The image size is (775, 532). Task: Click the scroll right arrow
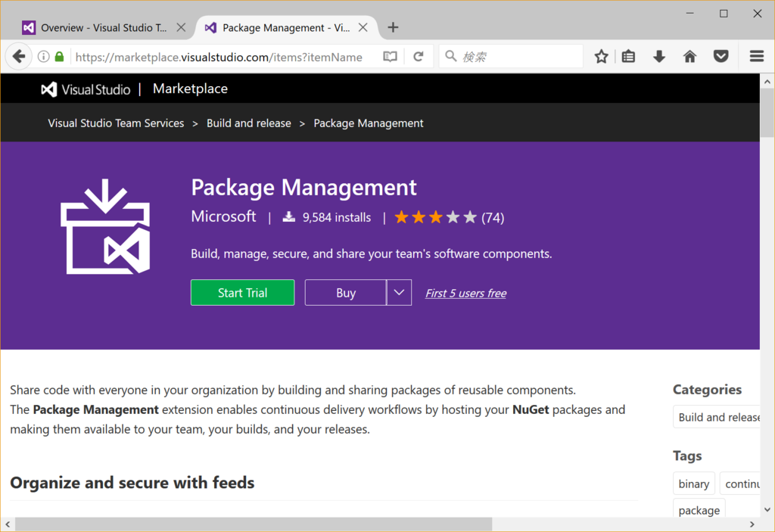click(752, 524)
